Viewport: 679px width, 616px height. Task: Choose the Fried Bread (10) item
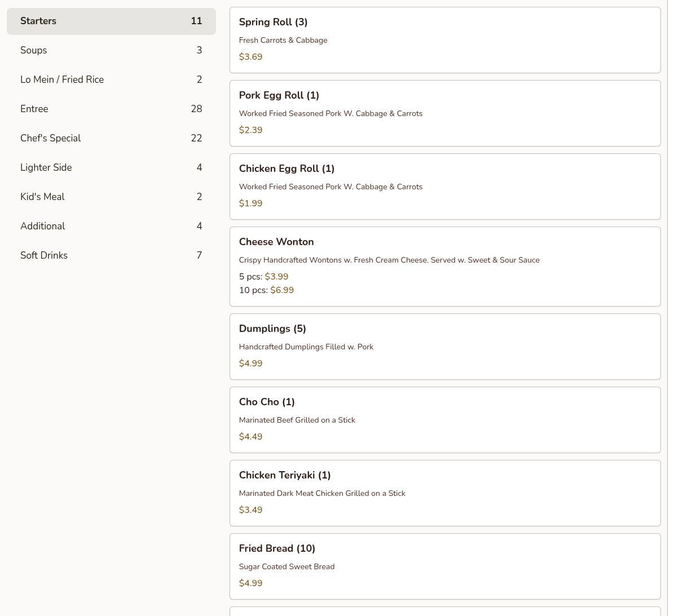click(444, 566)
